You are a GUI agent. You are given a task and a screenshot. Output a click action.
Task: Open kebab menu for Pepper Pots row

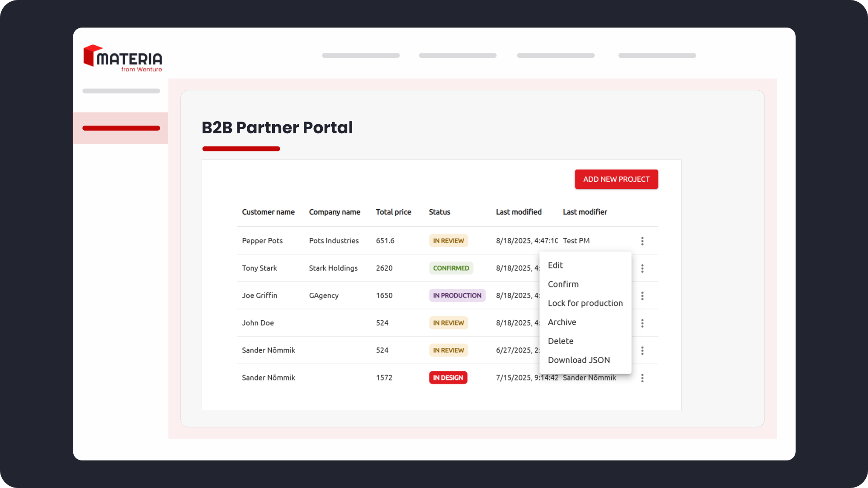coord(642,241)
